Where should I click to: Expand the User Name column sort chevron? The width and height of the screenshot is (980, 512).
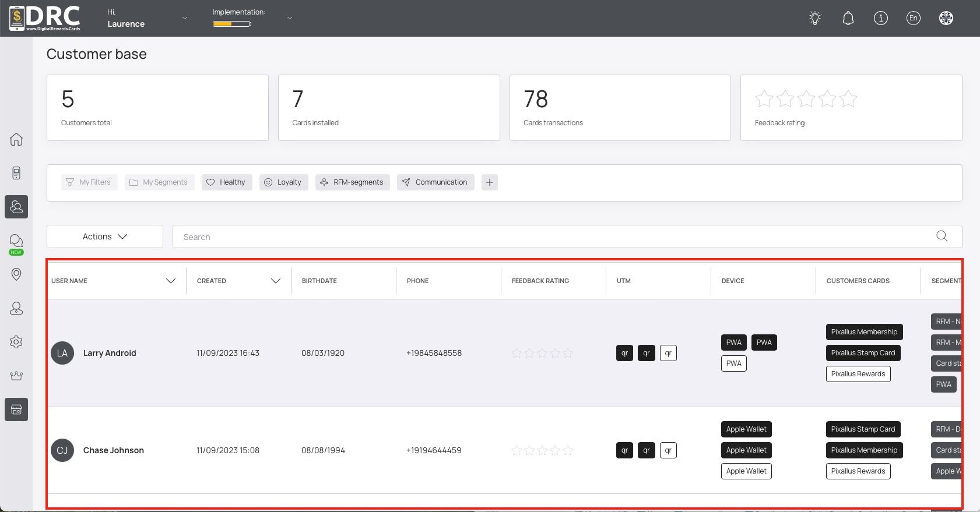coord(171,281)
